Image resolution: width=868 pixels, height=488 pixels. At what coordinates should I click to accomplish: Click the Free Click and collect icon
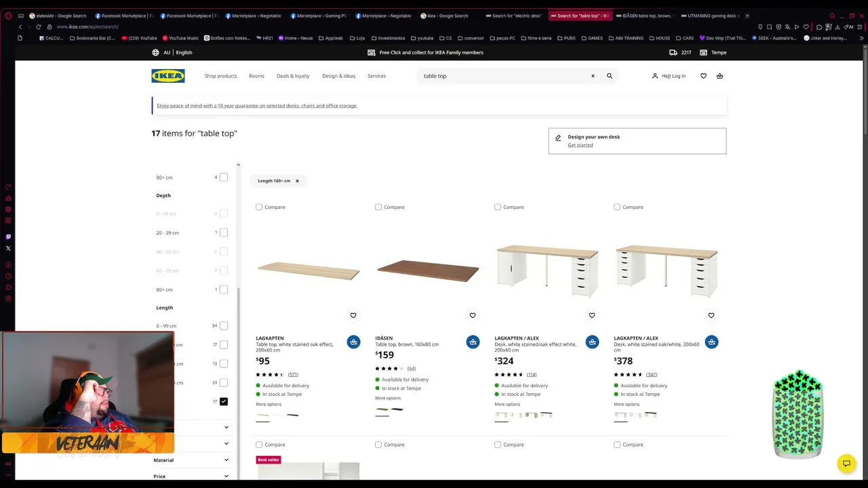[x=371, y=52]
